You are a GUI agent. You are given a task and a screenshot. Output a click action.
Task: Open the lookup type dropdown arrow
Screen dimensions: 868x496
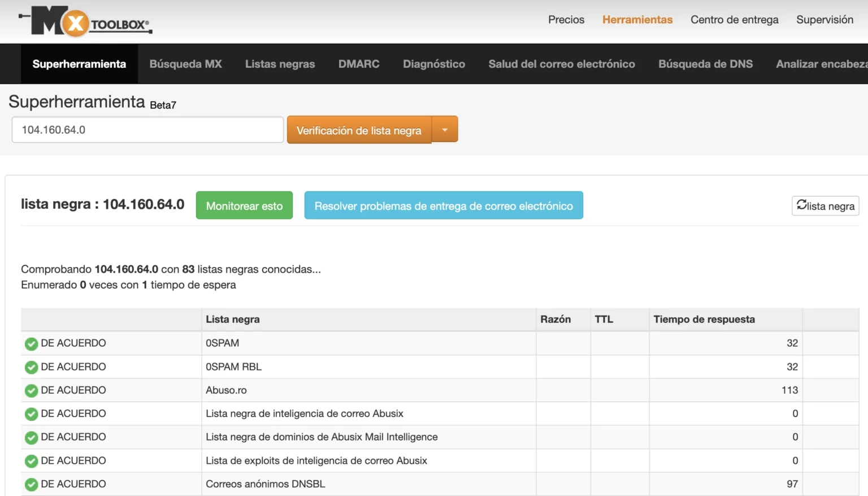[x=445, y=130]
